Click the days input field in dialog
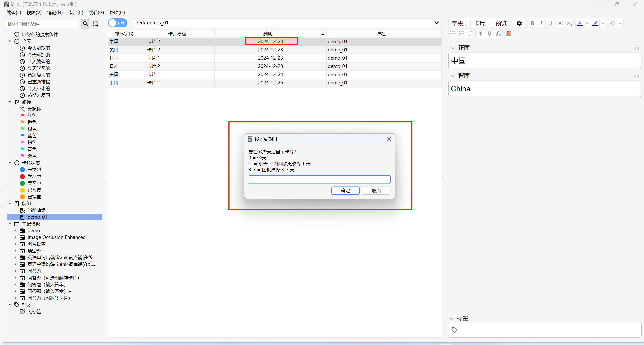 coord(319,180)
